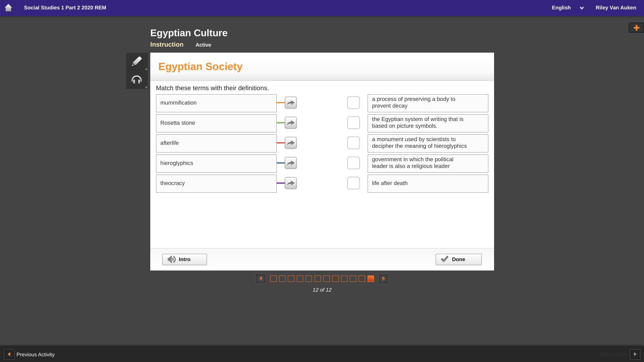The height and width of the screenshot is (362, 644).
Task: Check box for political religious leader definition
Action: pos(353,163)
